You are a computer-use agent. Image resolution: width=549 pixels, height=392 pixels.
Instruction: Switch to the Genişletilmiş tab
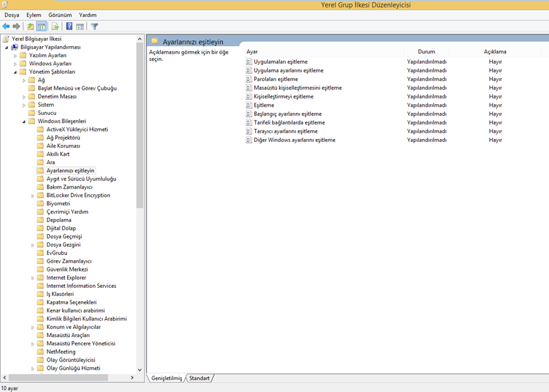[166, 378]
